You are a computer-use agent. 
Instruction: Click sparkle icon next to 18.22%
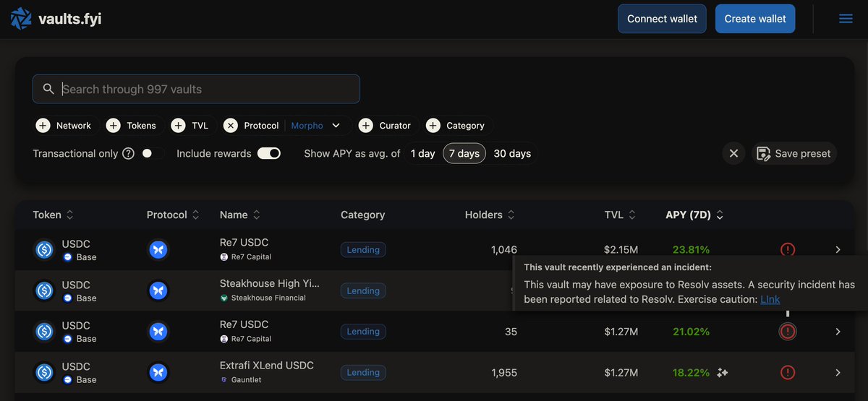(x=722, y=373)
